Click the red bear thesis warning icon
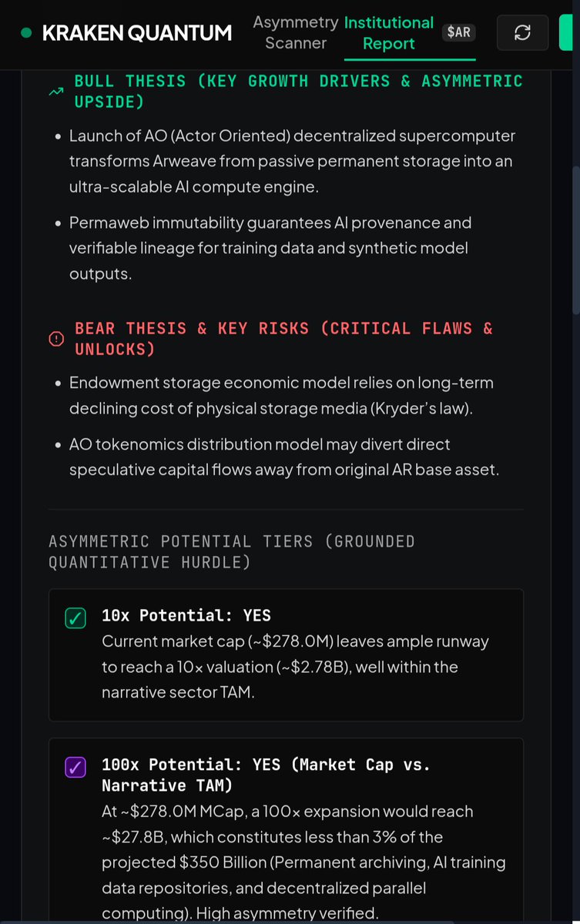The height and width of the screenshot is (924, 580). 56,339
